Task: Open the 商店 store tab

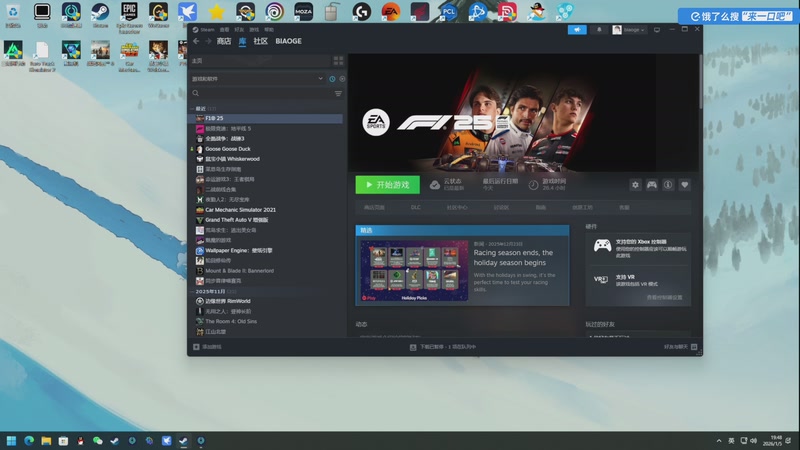Action: point(223,41)
